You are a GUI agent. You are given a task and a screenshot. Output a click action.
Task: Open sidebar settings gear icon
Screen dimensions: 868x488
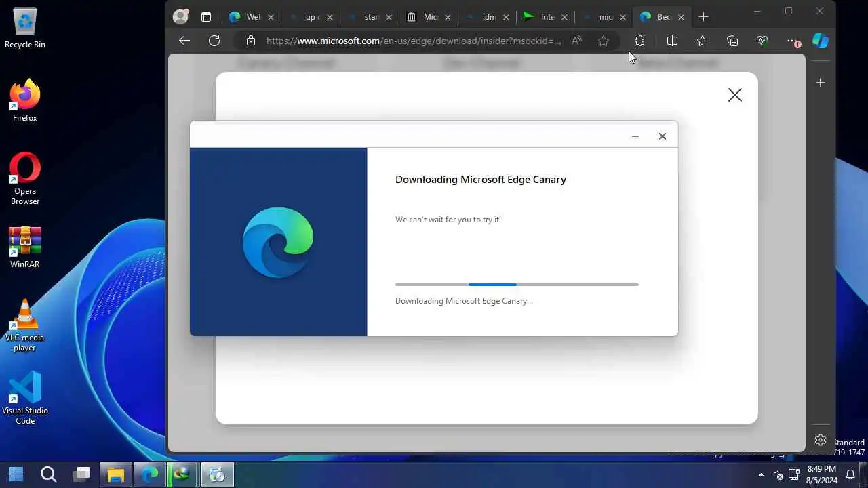[821, 439]
